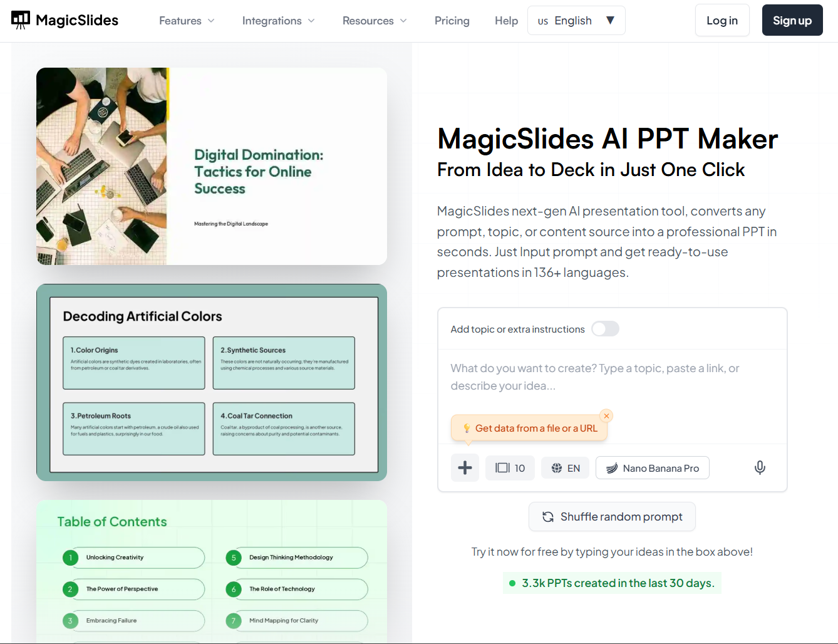
Task: Click the 'Add topic or extra instructions' label
Action: 517,330
